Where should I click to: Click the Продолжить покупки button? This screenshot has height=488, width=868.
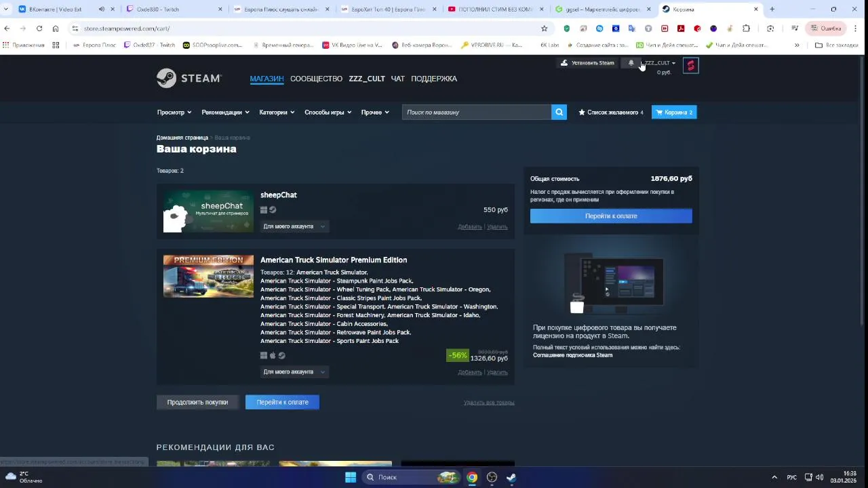click(197, 403)
